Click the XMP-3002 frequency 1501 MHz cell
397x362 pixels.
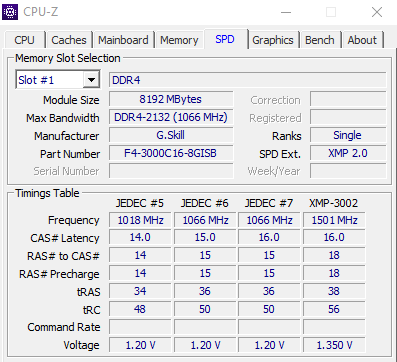(334, 220)
